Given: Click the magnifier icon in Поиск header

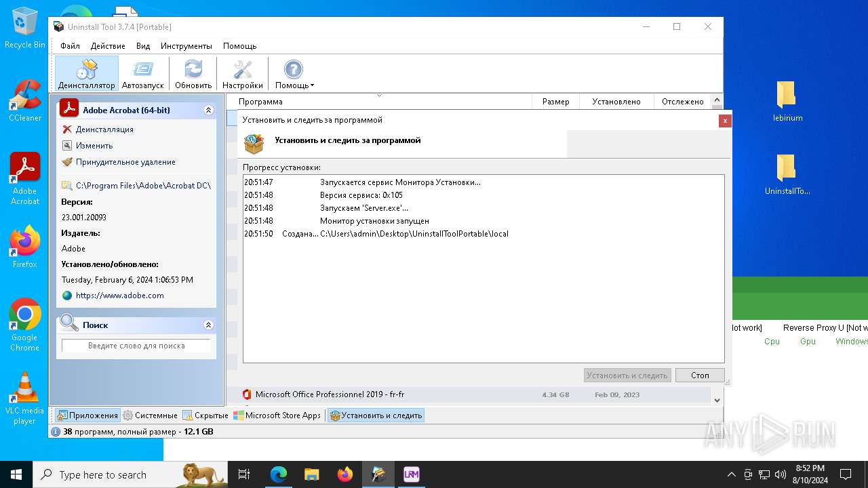Looking at the screenshot, I should point(69,323).
